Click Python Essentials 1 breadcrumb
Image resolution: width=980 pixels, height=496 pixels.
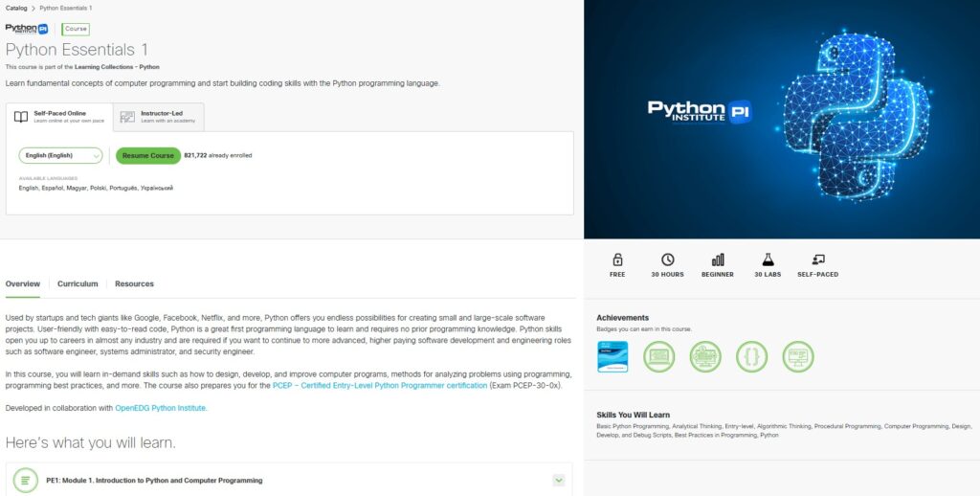click(66, 8)
